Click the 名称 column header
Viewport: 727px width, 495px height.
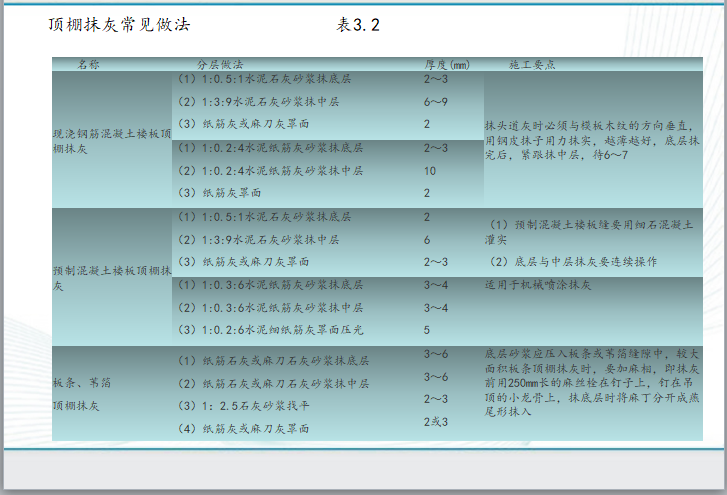[x=89, y=64]
